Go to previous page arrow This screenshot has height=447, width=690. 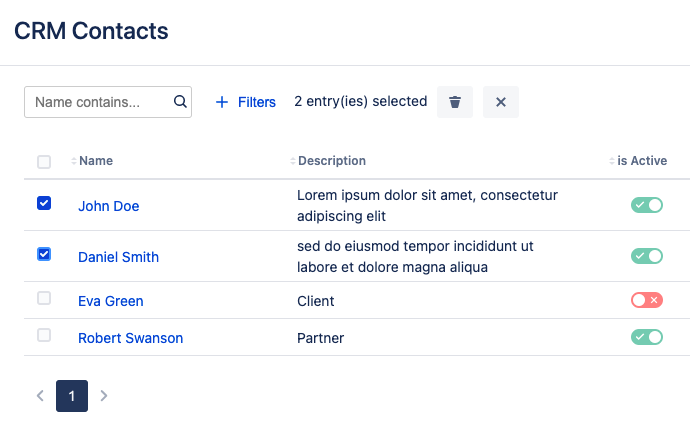[x=40, y=396]
